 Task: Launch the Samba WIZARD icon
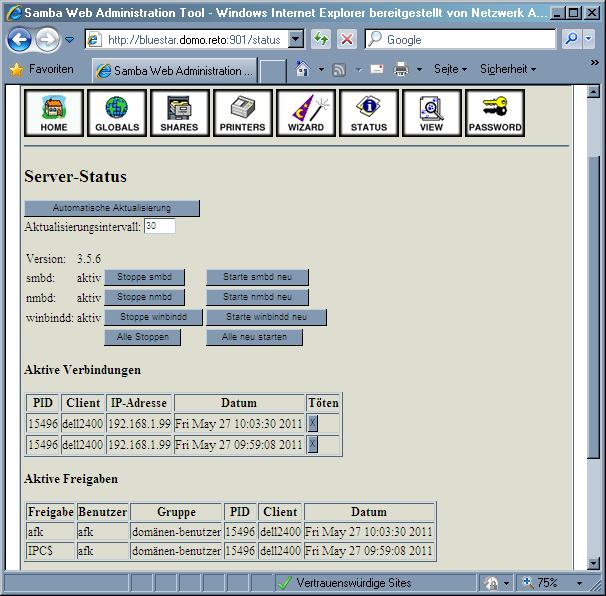306,112
